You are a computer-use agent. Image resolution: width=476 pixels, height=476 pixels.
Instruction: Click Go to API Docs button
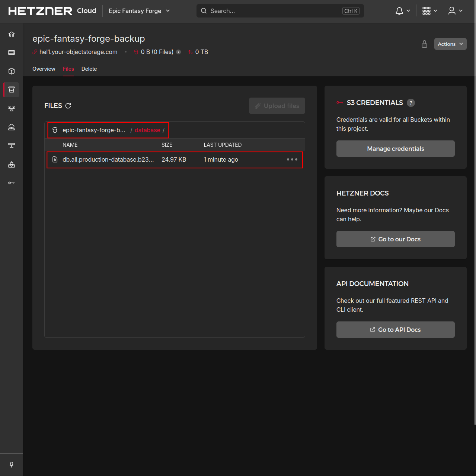tap(396, 330)
